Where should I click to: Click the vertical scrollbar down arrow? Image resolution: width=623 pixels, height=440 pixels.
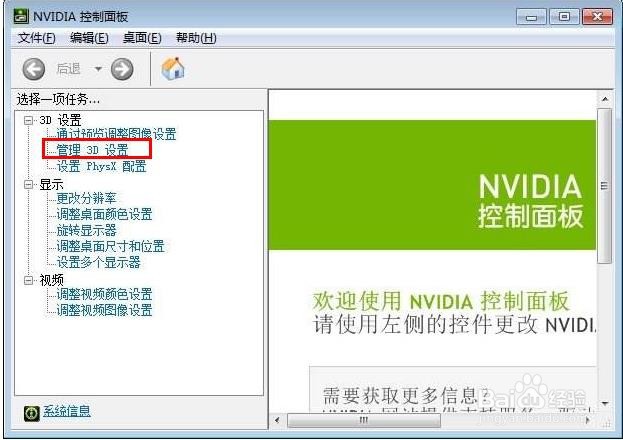(605, 404)
